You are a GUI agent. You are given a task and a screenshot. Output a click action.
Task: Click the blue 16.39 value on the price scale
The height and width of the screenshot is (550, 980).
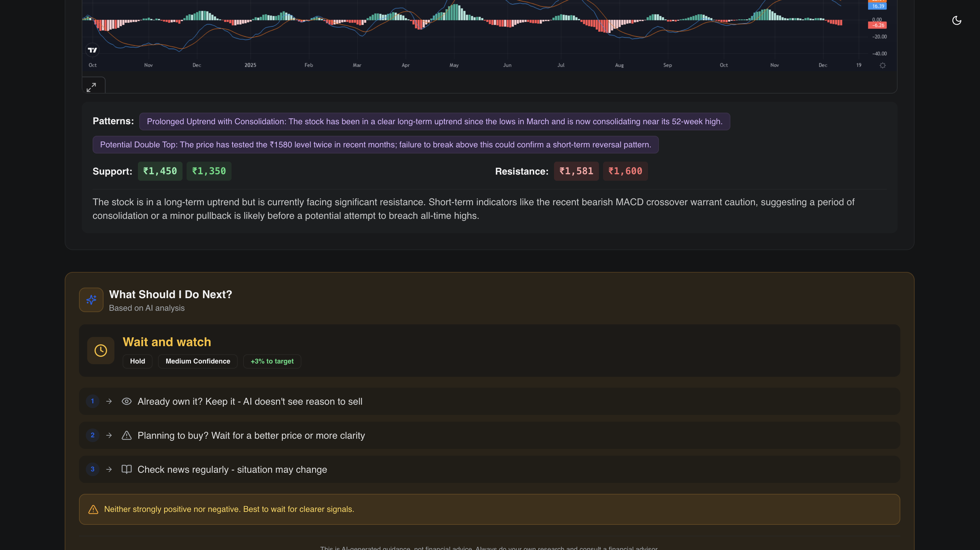[x=878, y=6]
